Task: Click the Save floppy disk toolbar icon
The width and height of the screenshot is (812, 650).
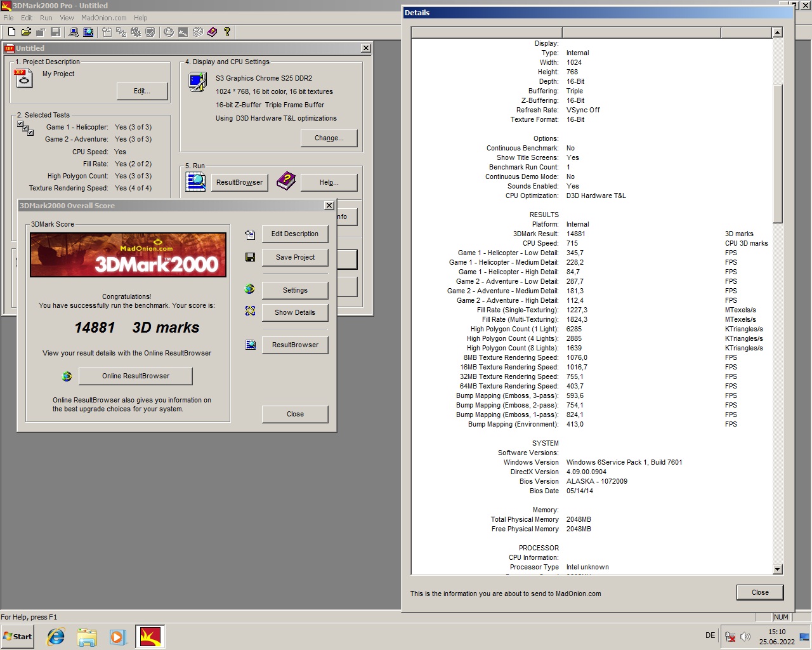Action: [x=55, y=32]
